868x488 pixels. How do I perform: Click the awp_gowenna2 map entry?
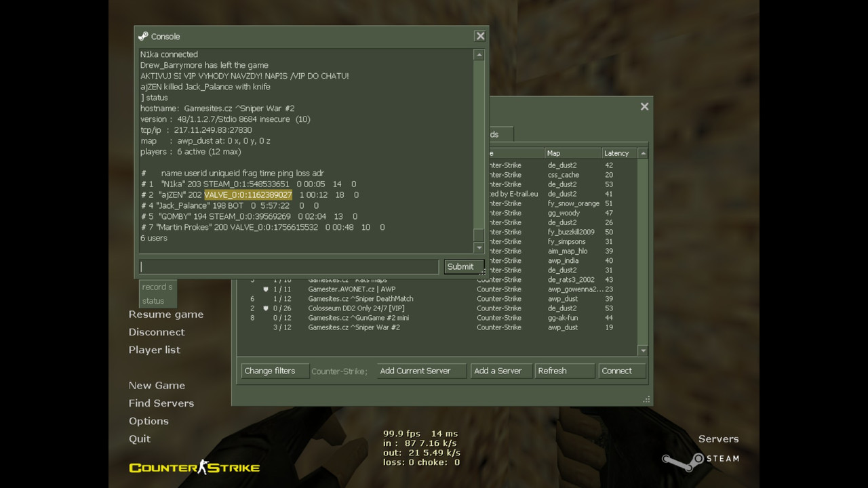576,289
